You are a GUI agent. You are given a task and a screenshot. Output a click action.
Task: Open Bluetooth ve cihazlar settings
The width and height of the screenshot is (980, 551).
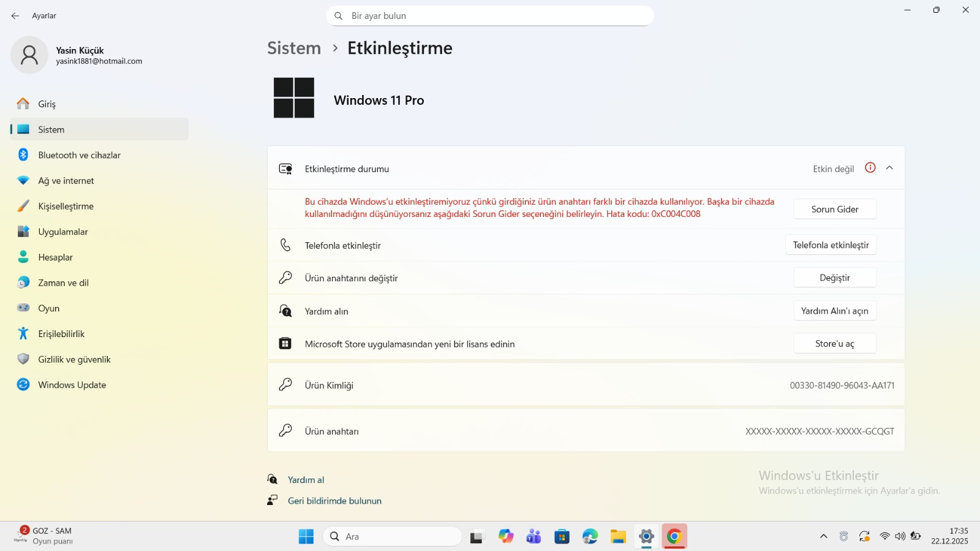point(99,155)
